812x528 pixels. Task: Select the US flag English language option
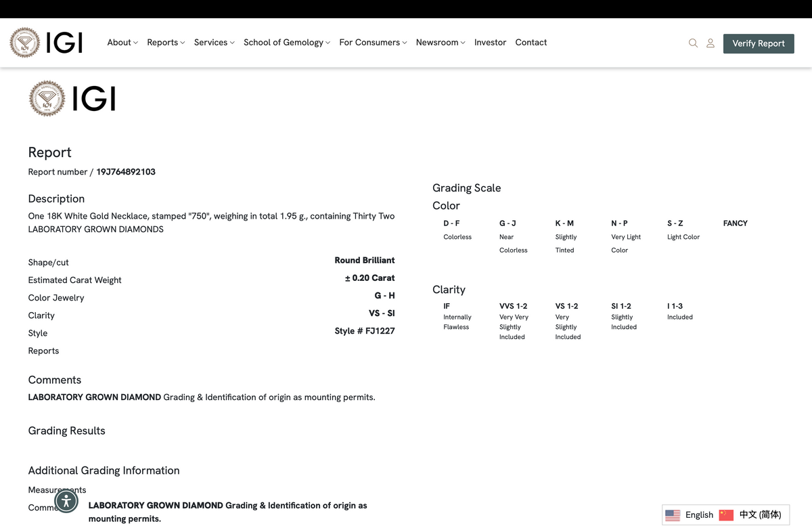673,515
